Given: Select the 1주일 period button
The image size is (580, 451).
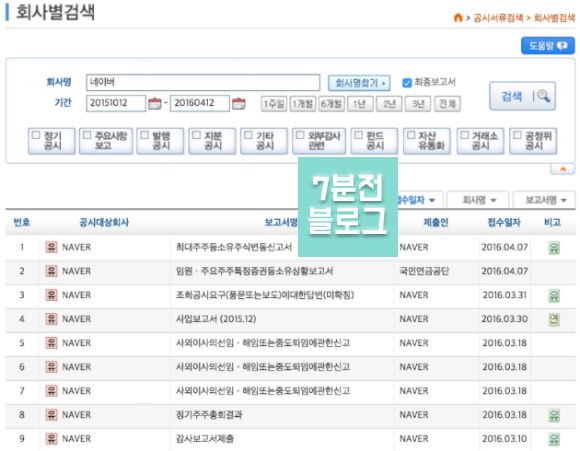Looking at the screenshot, I should [274, 104].
